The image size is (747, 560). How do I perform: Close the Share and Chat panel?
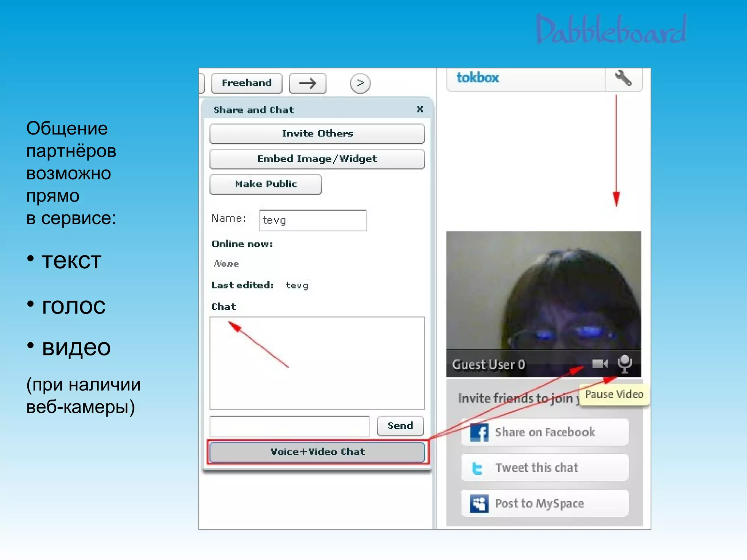[420, 109]
